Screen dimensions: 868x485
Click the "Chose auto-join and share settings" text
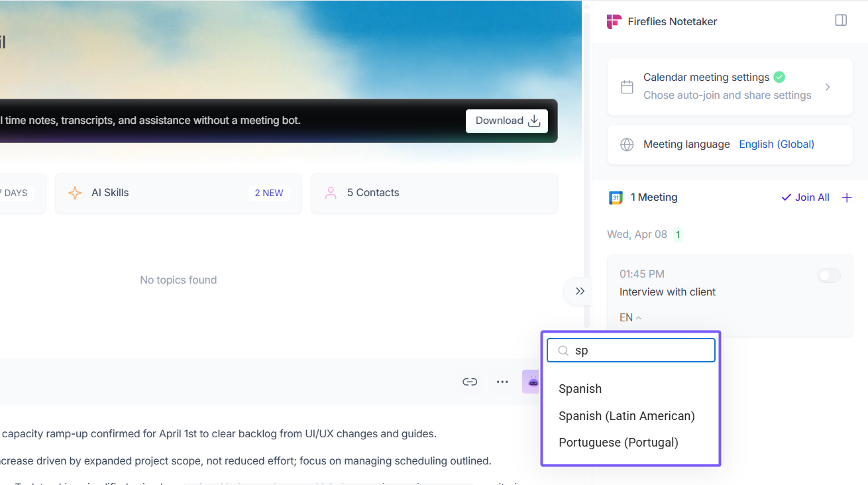click(x=727, y=95)
